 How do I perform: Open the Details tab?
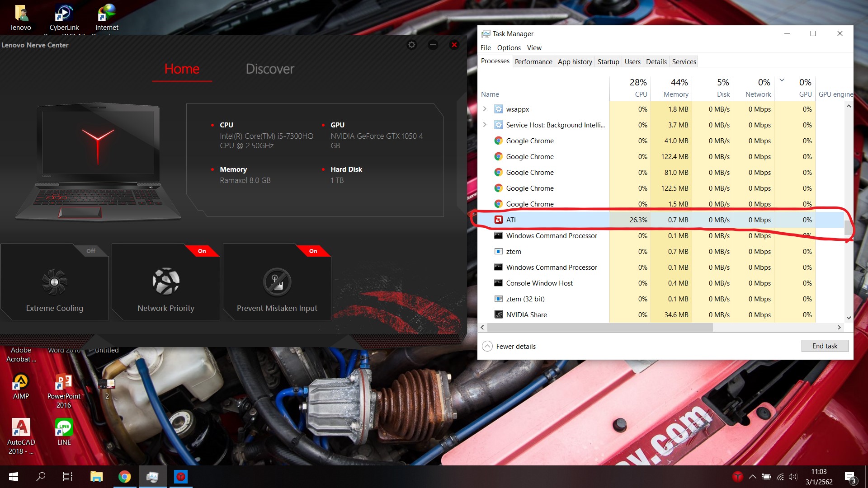coord(656,61)
